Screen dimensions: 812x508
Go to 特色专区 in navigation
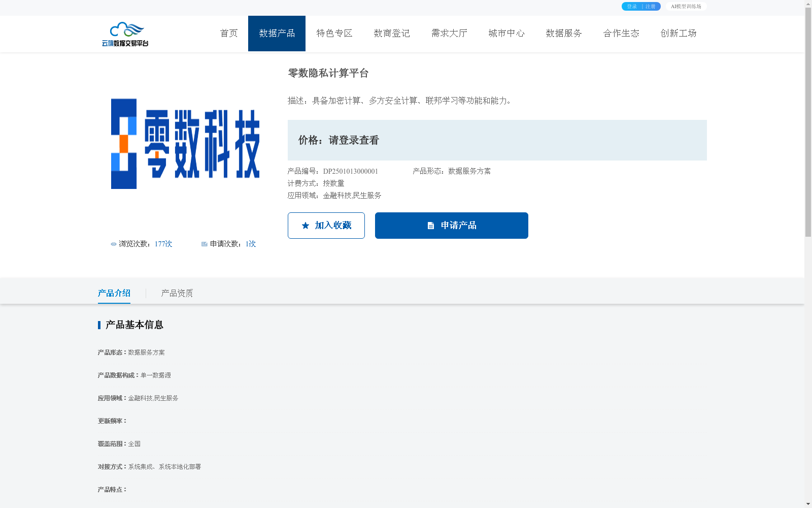click(334, 34)
